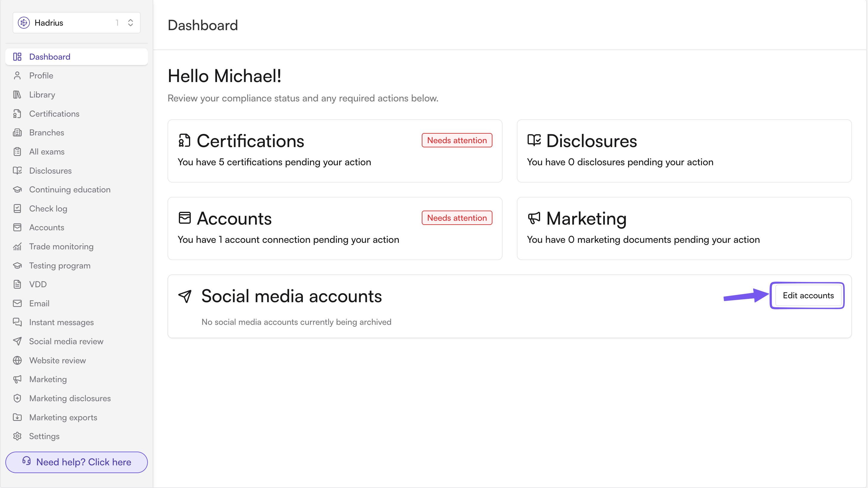The image size is (868, 488).
Task: Click Needs attention badge on Certifications card
Action: point(457,140)
